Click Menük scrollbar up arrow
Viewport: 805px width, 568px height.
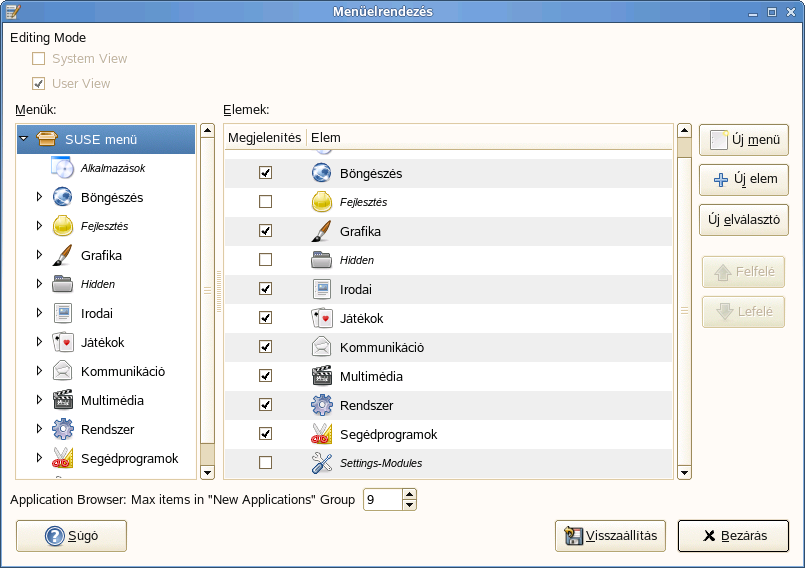207,130
